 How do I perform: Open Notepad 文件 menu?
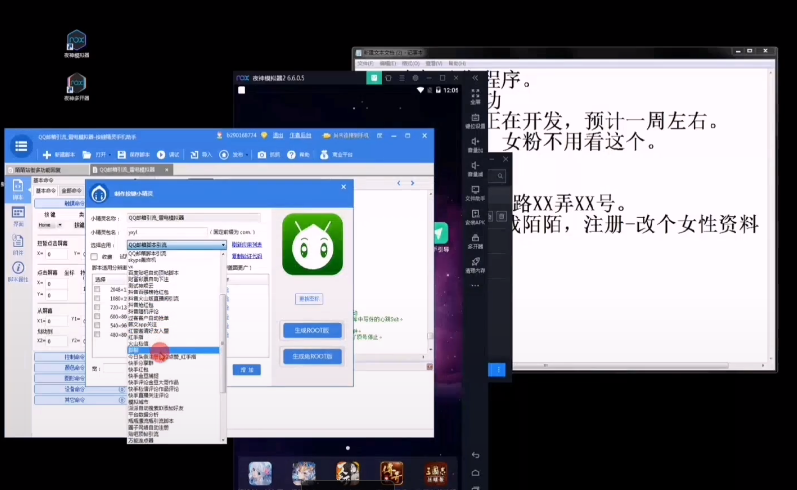point(365,64)
